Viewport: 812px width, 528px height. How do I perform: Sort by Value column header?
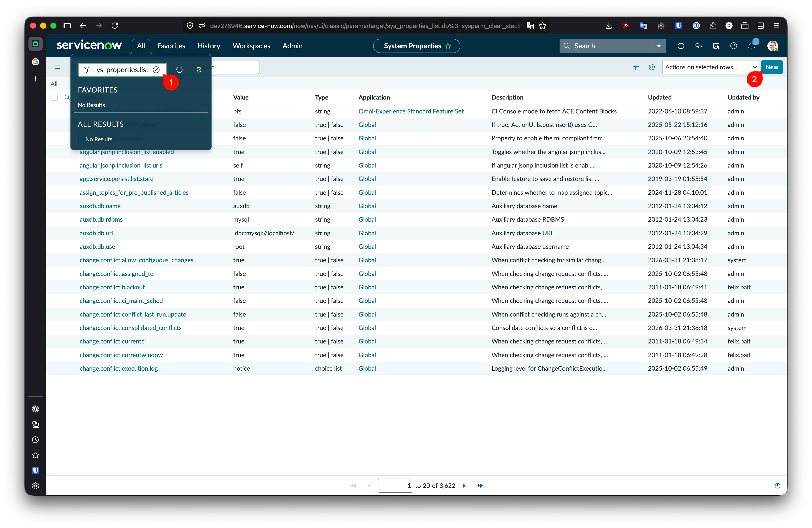coord(241,97)
